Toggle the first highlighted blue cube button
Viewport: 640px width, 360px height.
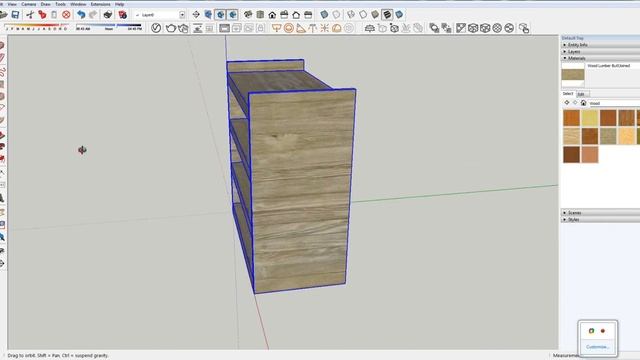click(x=220, y=15)
